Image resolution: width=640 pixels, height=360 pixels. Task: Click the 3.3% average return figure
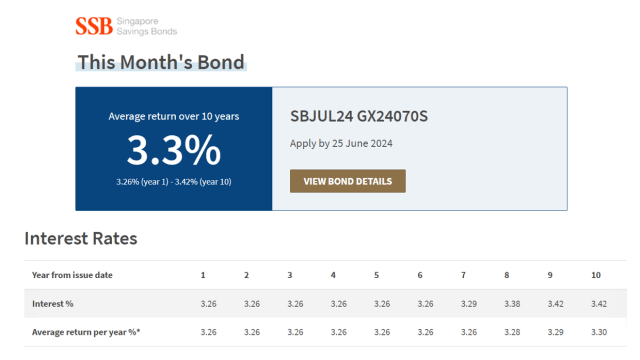tap(174, 150)
